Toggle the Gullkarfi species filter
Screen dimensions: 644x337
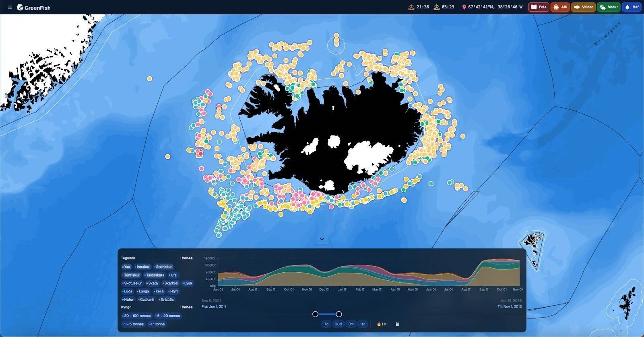click(146, 300)
